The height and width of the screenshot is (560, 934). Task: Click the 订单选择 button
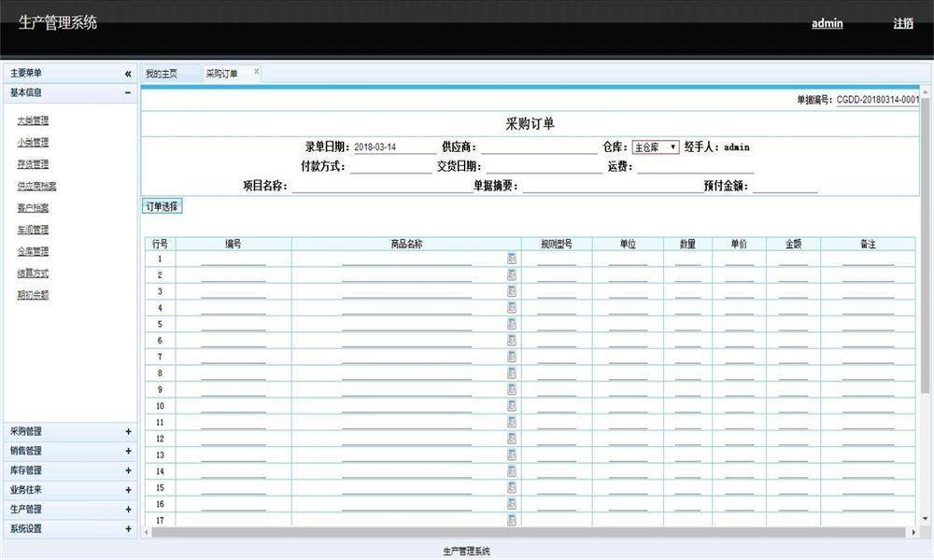162,206
